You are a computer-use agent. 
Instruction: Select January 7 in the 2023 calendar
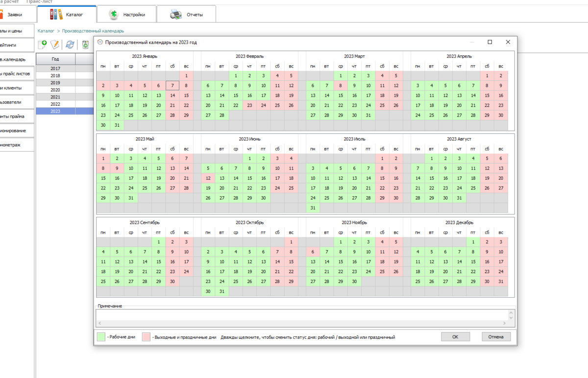coord(172,86)
